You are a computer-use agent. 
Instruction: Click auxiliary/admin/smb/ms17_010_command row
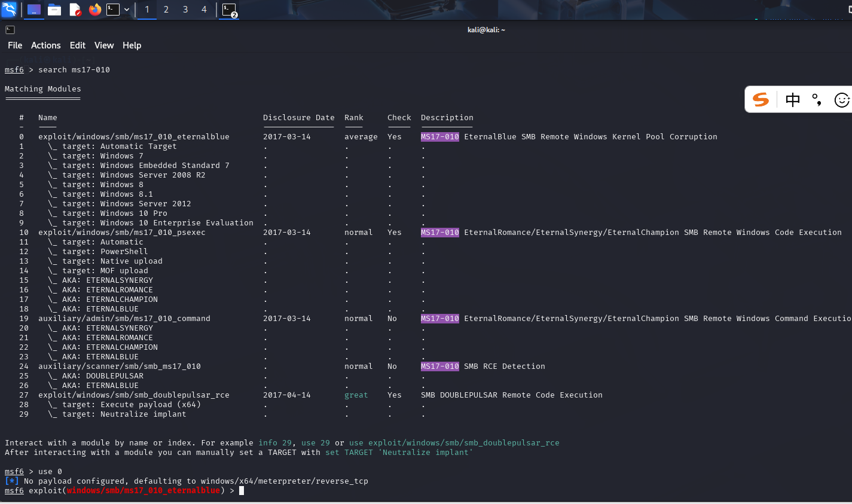click(x=124, y=319)
